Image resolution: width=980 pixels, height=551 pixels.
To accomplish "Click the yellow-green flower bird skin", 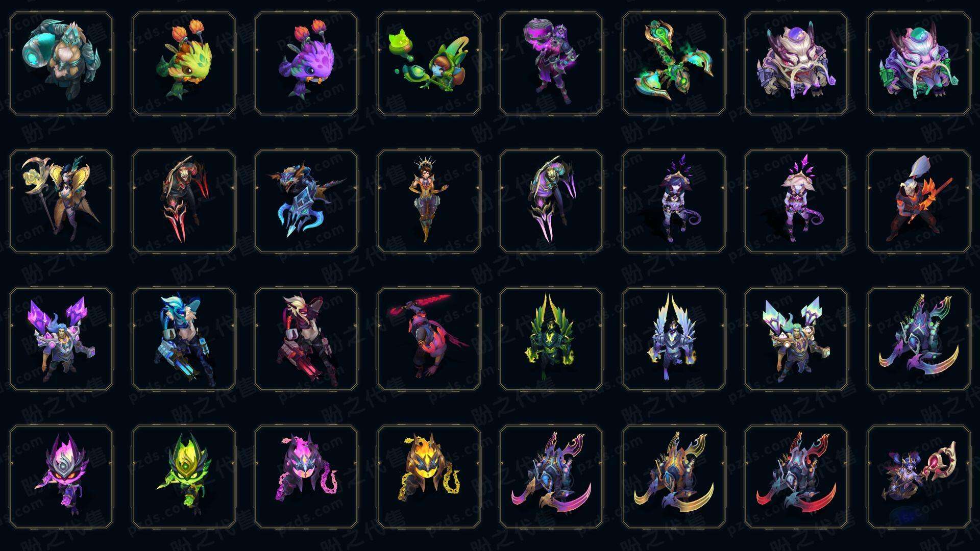I will (184, 64).
